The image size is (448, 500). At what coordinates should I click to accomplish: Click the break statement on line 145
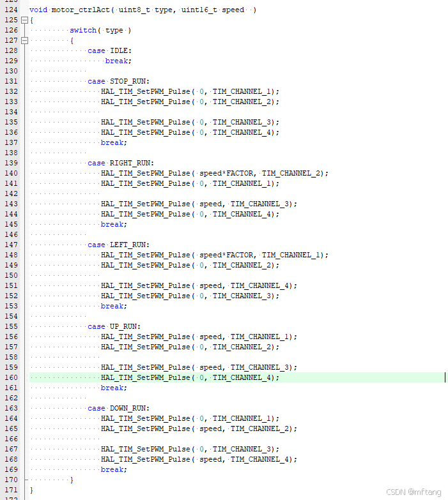coord(114,224)
